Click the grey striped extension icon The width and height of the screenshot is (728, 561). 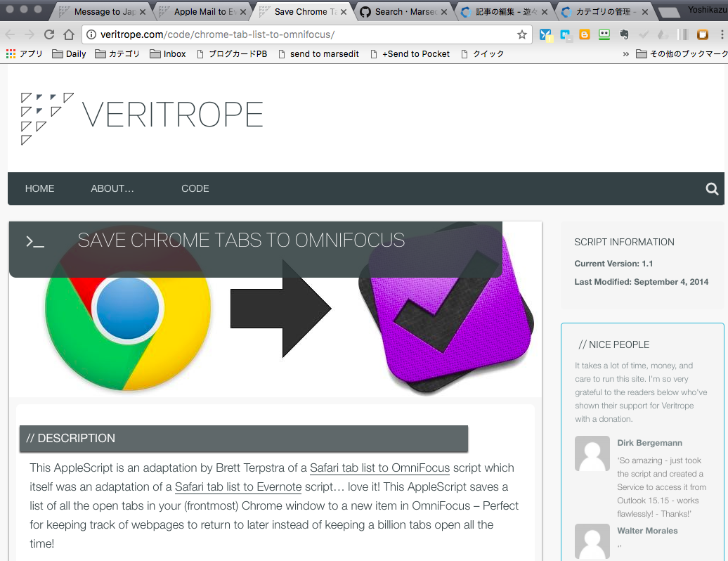click(x=682, y=34)
